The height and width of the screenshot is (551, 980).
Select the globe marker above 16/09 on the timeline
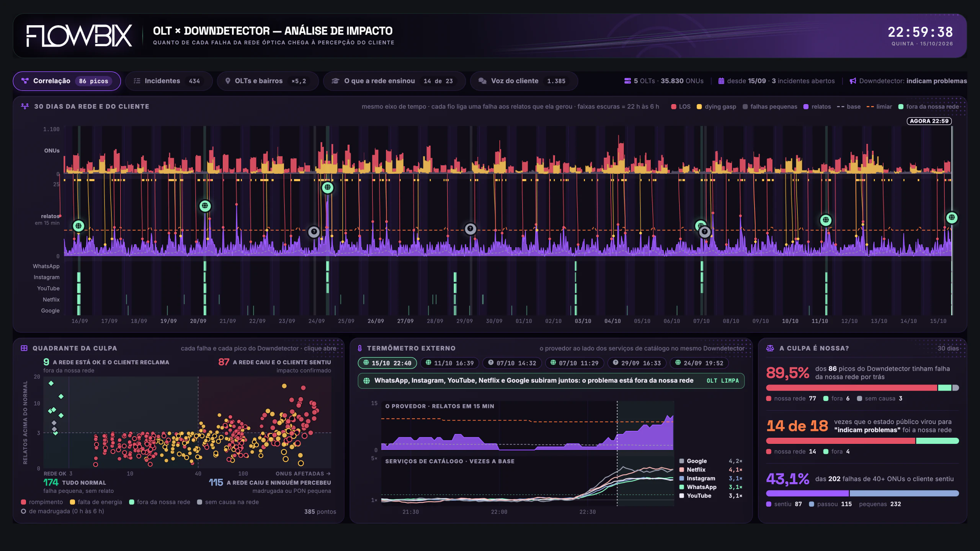pyautogui.click(x=78, y=226)
